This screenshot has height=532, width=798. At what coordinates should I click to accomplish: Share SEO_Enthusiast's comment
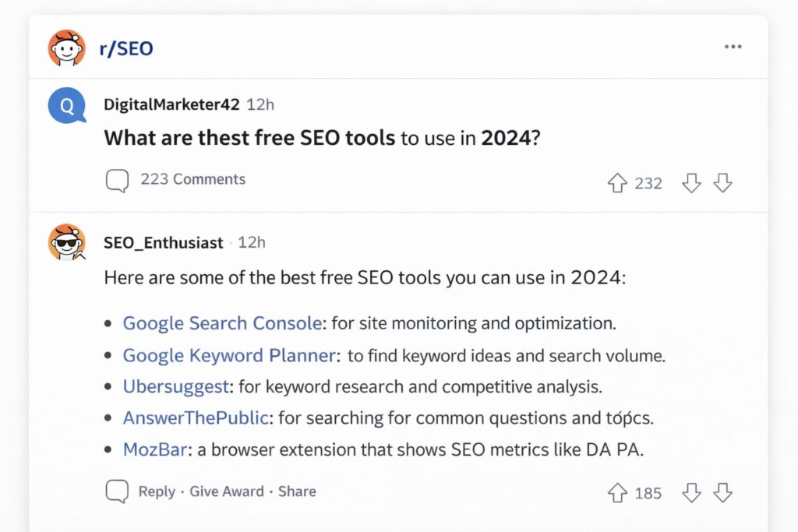click(297, 491)
